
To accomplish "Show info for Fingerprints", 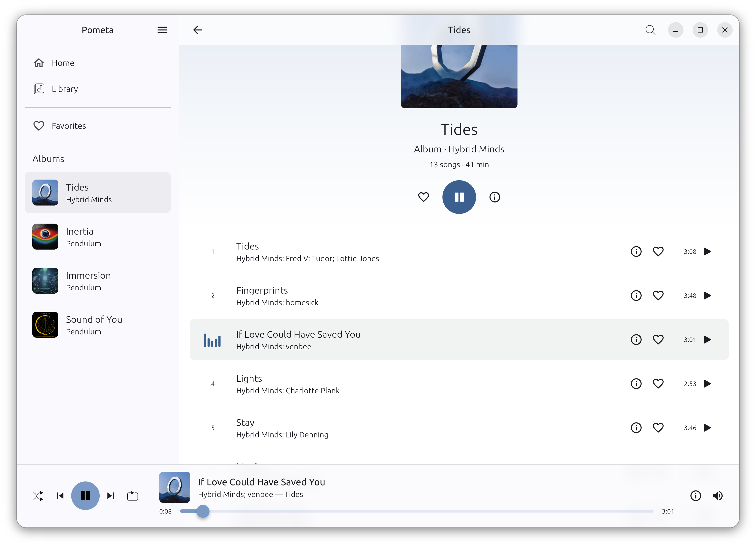I will (x=636, y=296).
